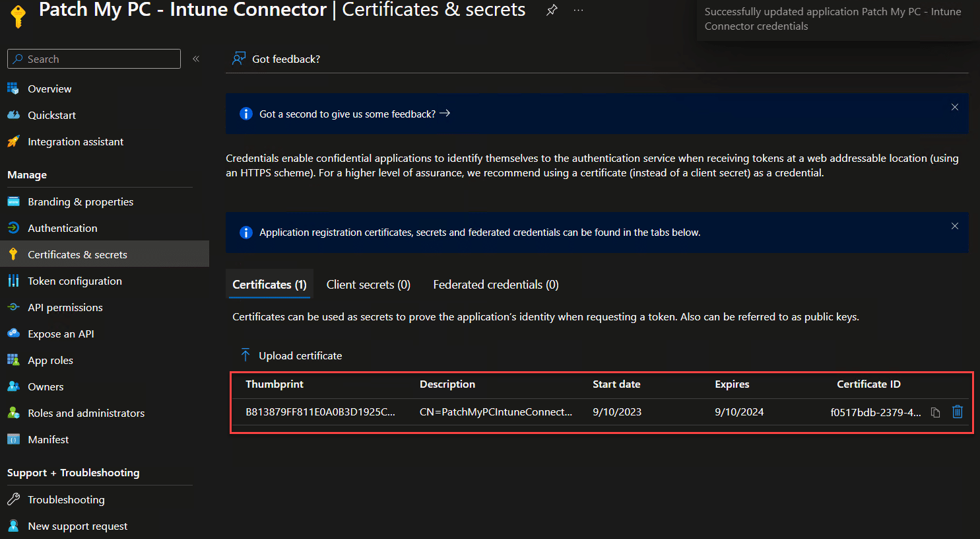The height and width of the screenshot is (539, 980).
Task: Open the Integration assistant page
Action: [75, 141]
